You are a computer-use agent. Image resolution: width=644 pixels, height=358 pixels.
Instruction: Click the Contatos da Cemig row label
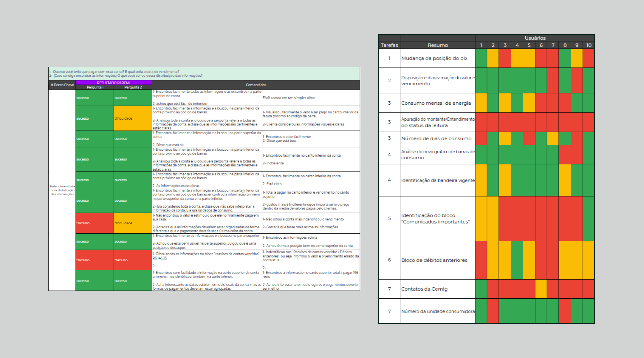click(x=424, y=289)
